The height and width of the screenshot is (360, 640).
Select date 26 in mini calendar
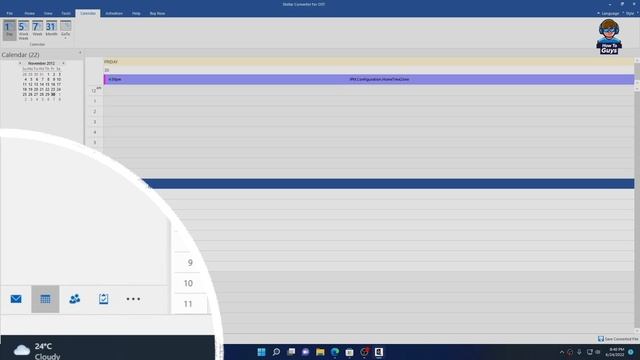[30, 94]
